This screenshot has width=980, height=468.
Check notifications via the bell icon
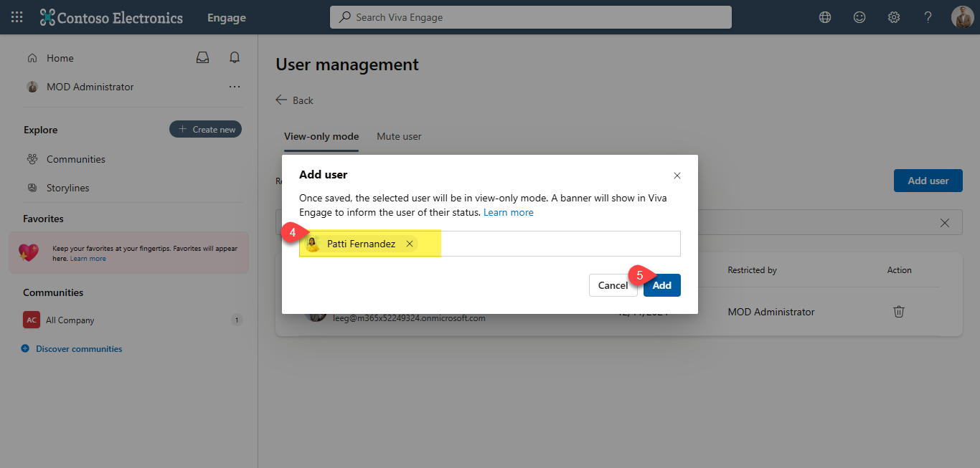pyautogui.click(x=234, y=57)
